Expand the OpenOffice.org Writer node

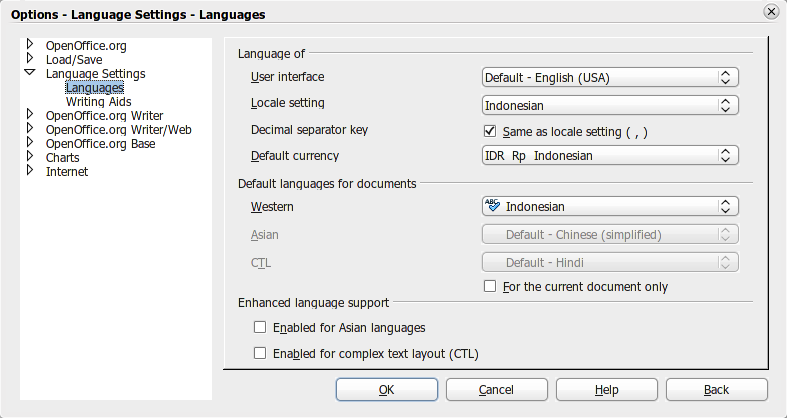pos(30,115)
